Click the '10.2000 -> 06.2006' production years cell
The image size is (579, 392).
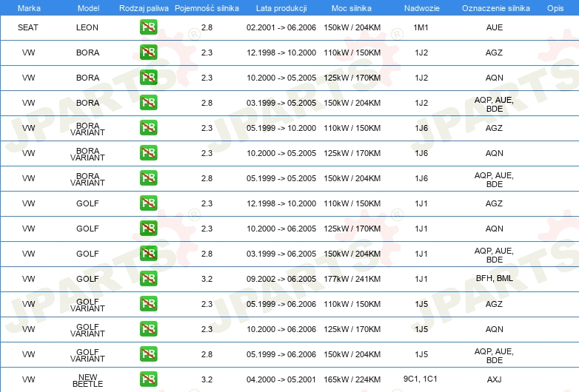(281, 329)
